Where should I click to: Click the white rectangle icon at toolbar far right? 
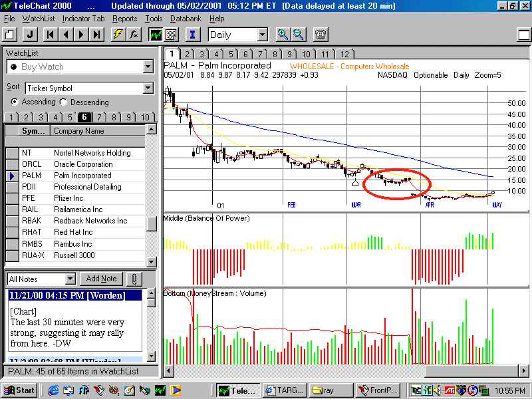[523, 35]
